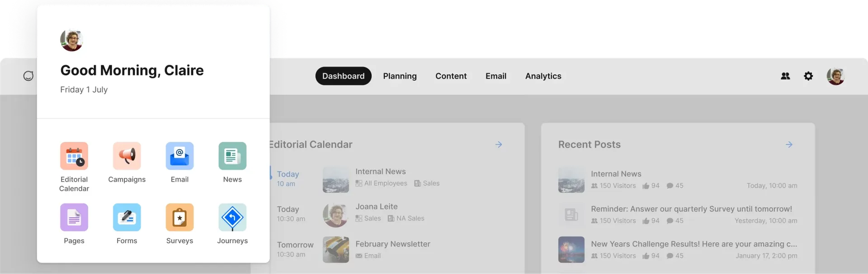Viewport: 868px width, 274px height.
Task: Click the settings gear icon
Action: pos(808,76)
